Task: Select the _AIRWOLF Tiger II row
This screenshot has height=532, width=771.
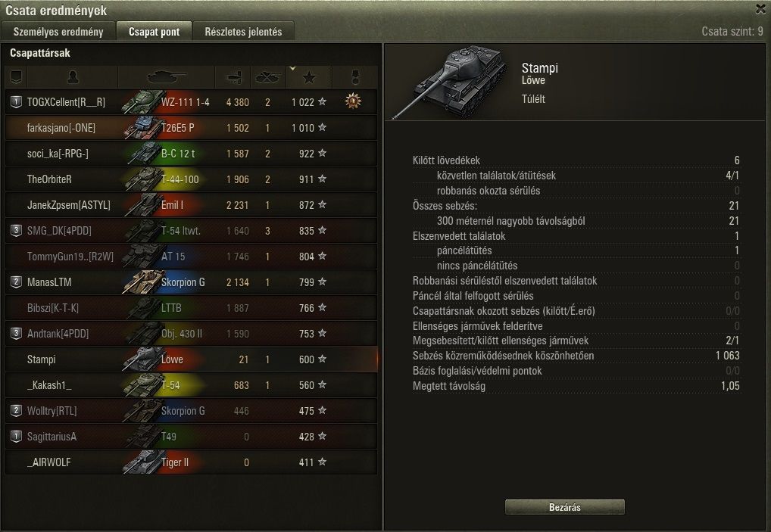Action: [x=192, y=462]
